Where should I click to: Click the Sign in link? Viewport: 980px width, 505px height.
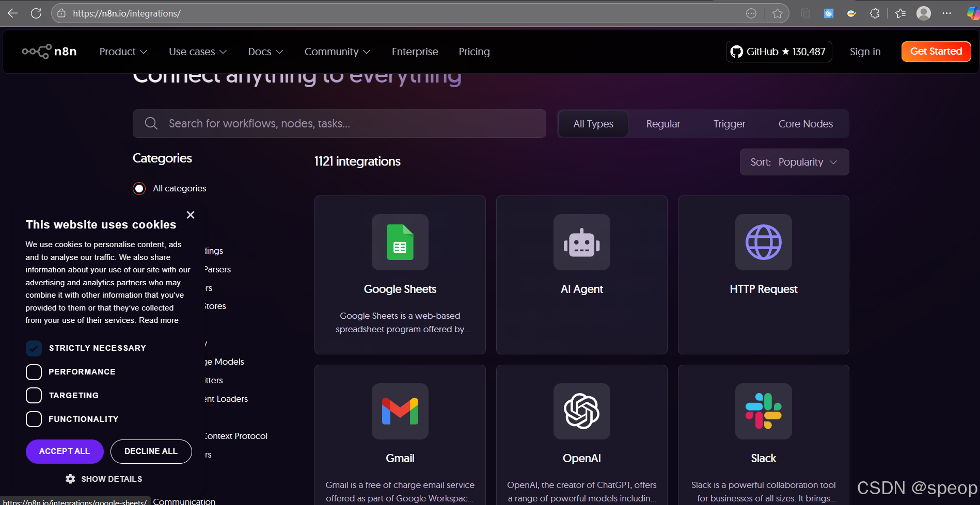(865, 52)
